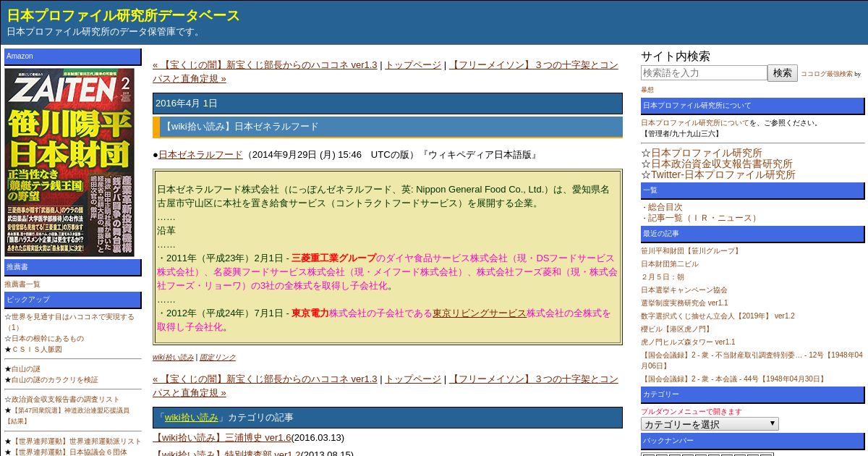Click the top トップページ link

pos(413,64)
